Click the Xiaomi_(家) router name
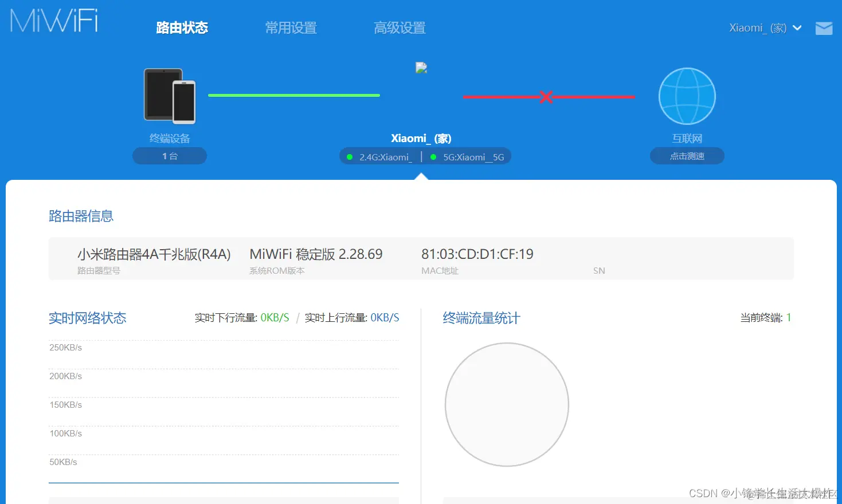This screenshot has width=842, height=504. click(x=421, y=138)
